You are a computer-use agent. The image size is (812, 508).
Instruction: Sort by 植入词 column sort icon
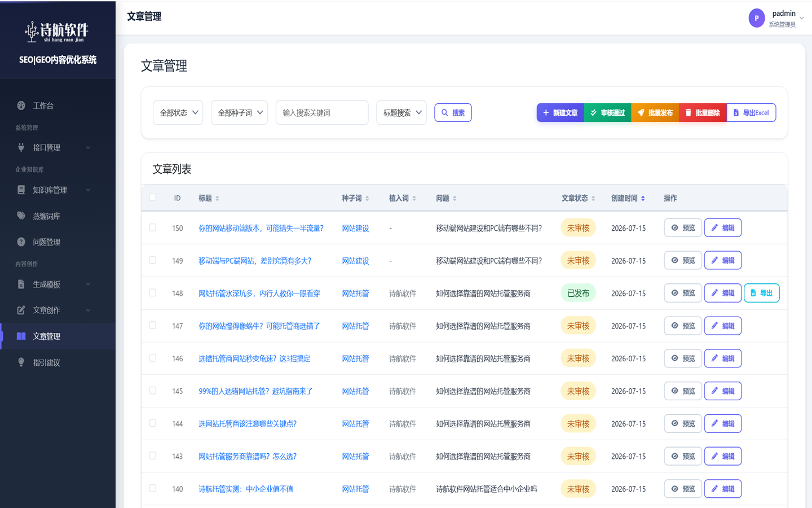coord(414,199)
